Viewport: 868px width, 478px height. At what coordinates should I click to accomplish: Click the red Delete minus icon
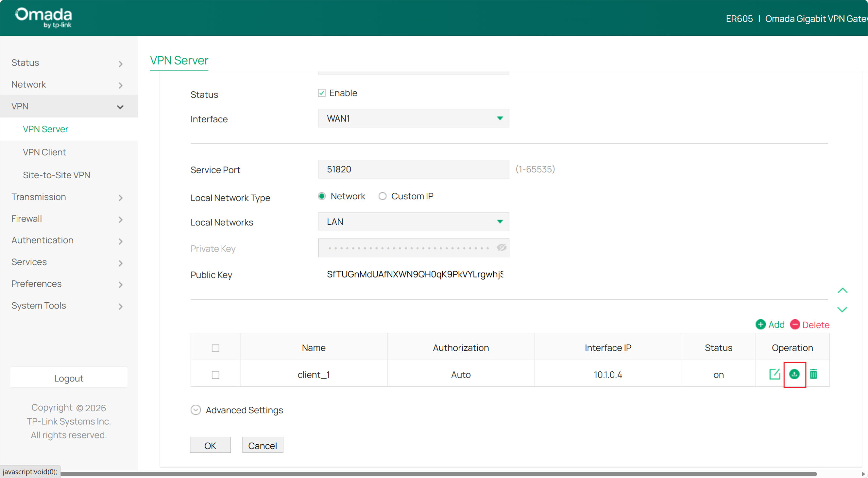pyautogui.click(x=795, y=325)
